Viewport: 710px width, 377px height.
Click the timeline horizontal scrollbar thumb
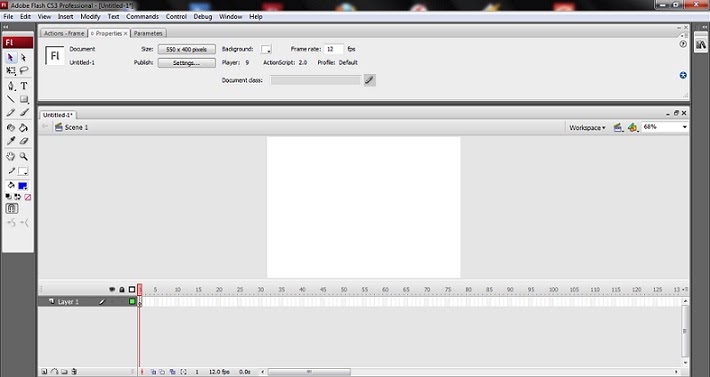[x=309, y=372]
